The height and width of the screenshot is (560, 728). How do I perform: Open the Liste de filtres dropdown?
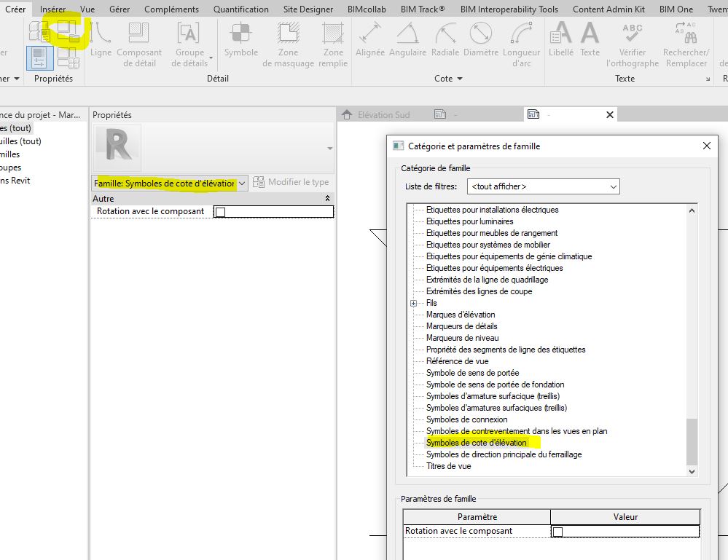tap(543, 187)
